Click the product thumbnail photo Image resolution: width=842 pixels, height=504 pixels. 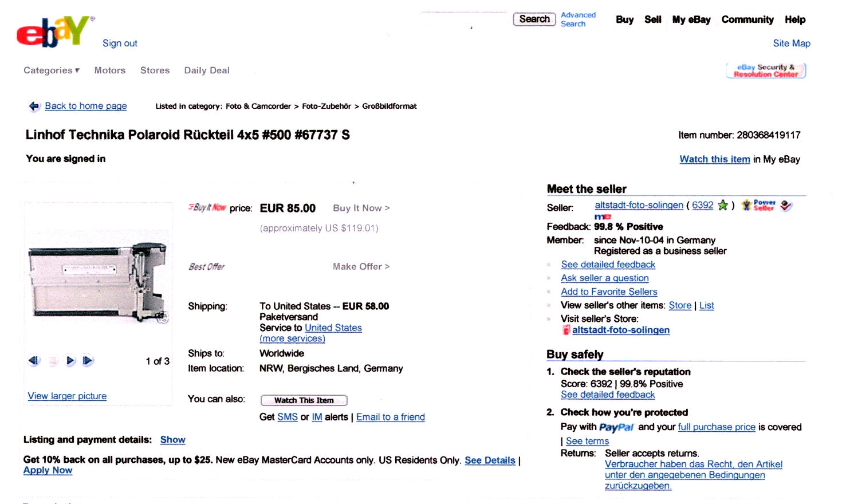click(x=98, y=282)
